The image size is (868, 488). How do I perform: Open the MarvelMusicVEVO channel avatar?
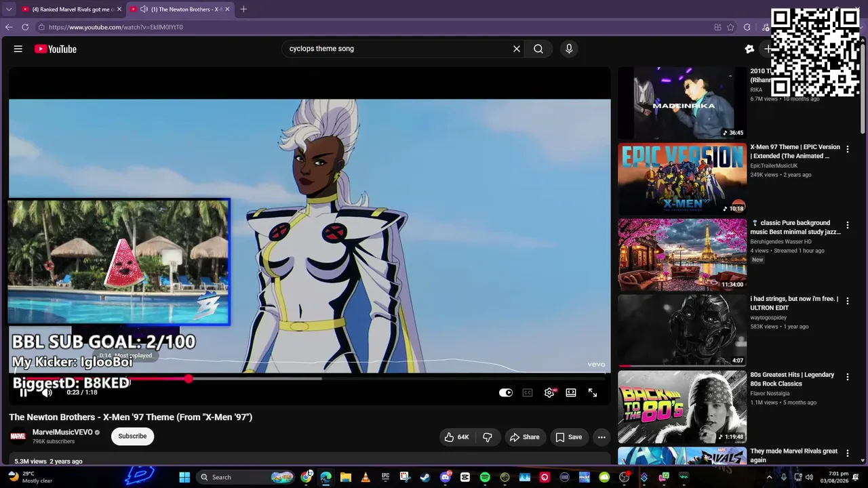click(18, 436)
